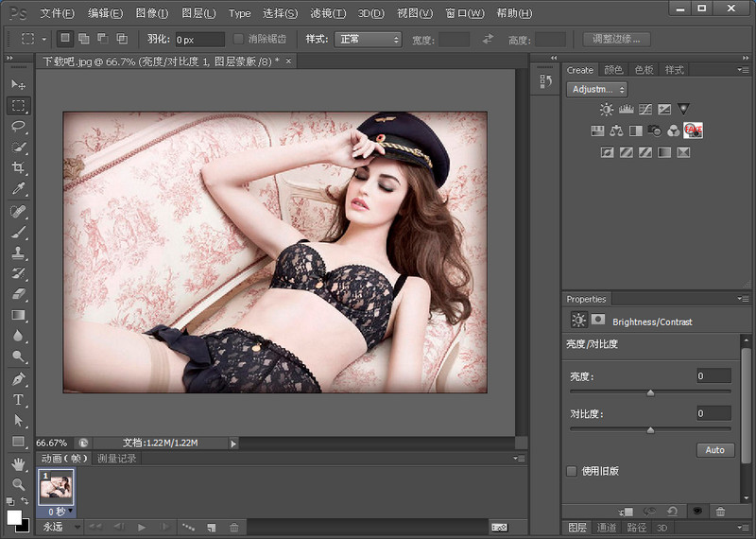Enable the 使用旧版 checkbox

[571, 471]
